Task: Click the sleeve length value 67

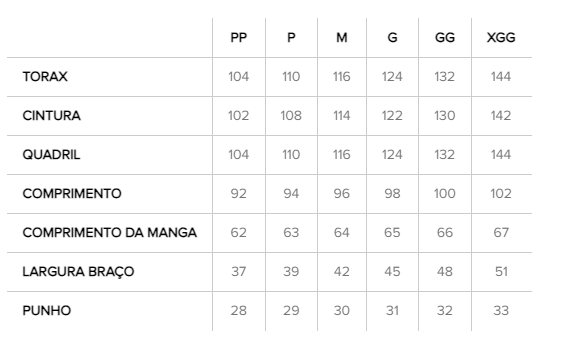Action: [x=501, y=232]
